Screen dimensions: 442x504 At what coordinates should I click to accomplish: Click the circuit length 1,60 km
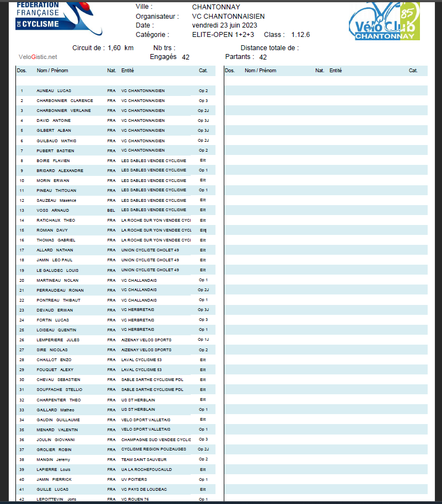coord(121,48)
